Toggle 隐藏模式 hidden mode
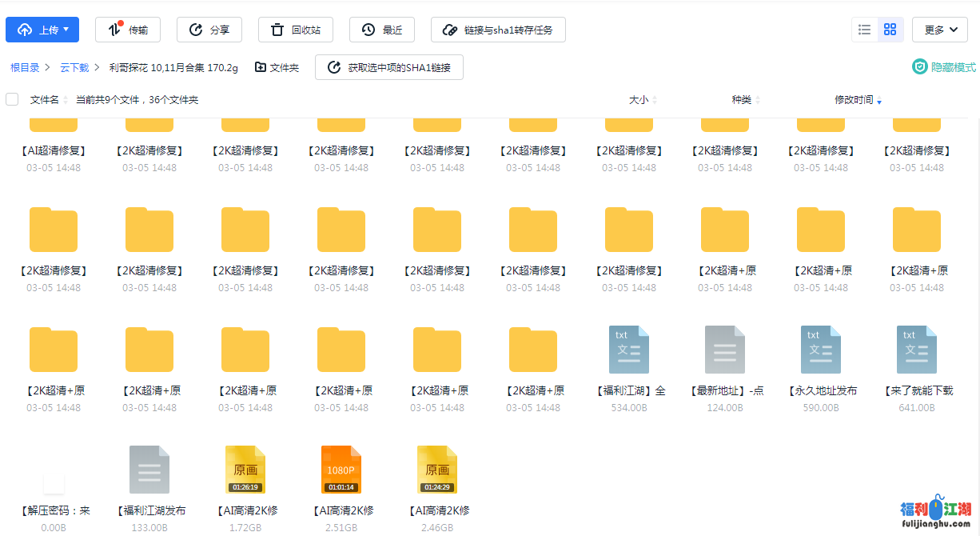Viewport: 980px width, 536px height. [944, 67]
